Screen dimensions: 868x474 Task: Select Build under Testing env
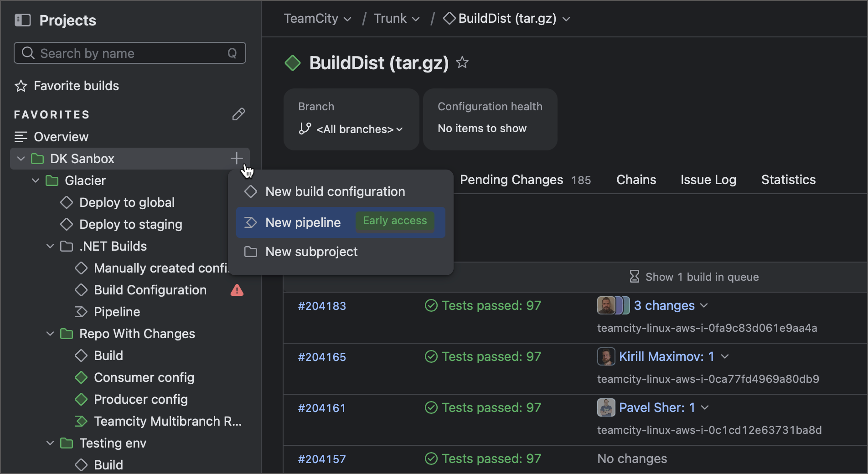point(108,465)
